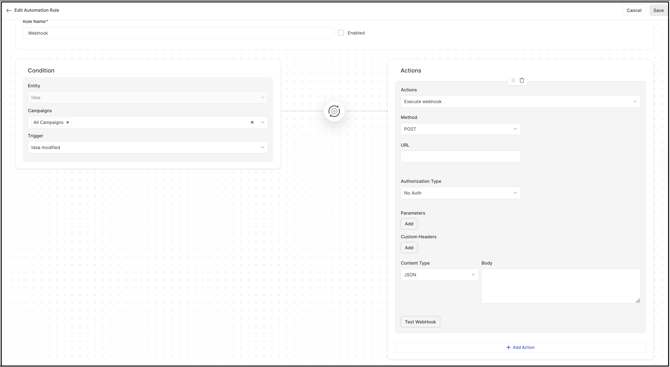Clear all campaigns with the x in the Campaigns field
The height and width of the screenshot is (367, 670).
252,122
